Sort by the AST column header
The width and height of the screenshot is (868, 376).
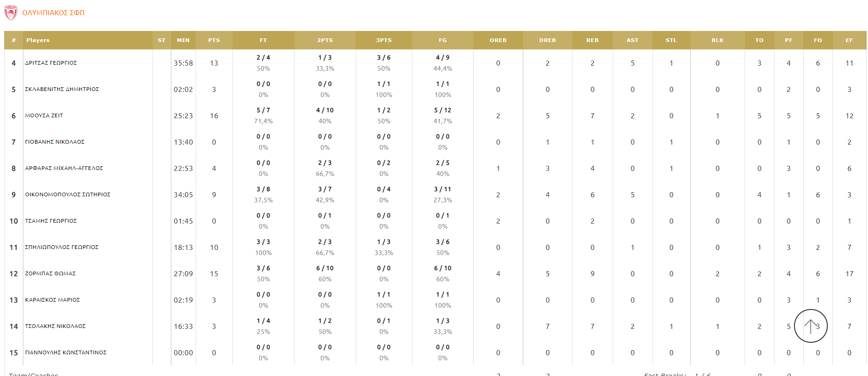click(x=632, y=40)
